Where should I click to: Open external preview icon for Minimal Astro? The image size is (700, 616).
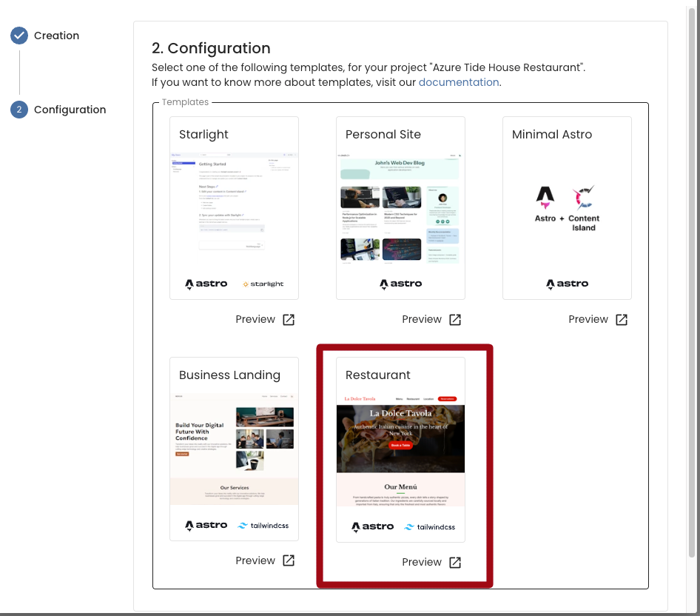(622, 320)
